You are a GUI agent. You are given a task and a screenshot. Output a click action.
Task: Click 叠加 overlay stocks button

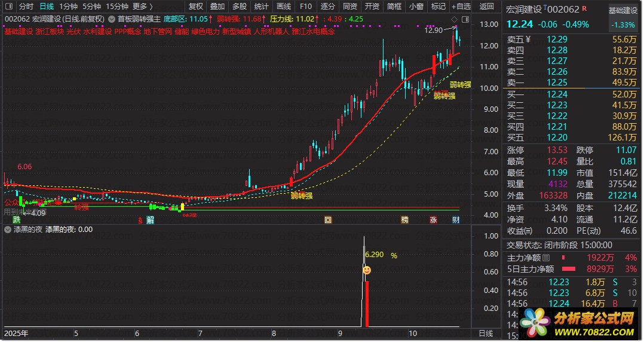tap(217, 7)
